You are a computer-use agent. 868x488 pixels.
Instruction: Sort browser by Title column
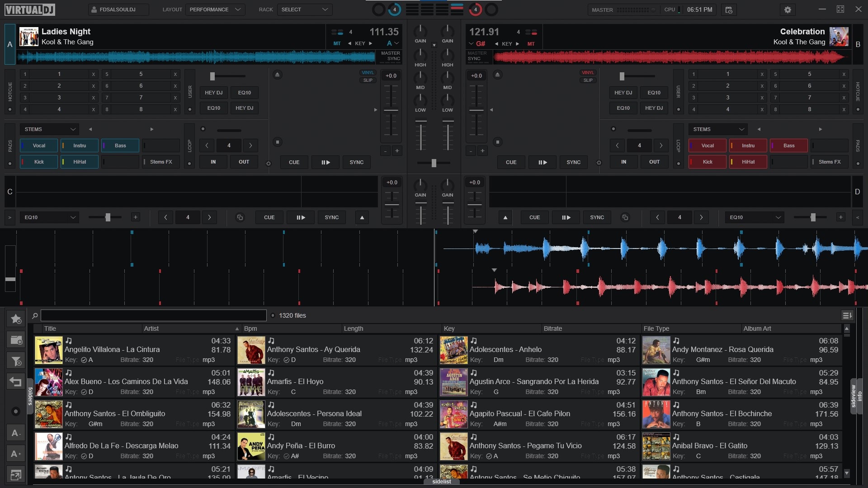click(92, 328)
